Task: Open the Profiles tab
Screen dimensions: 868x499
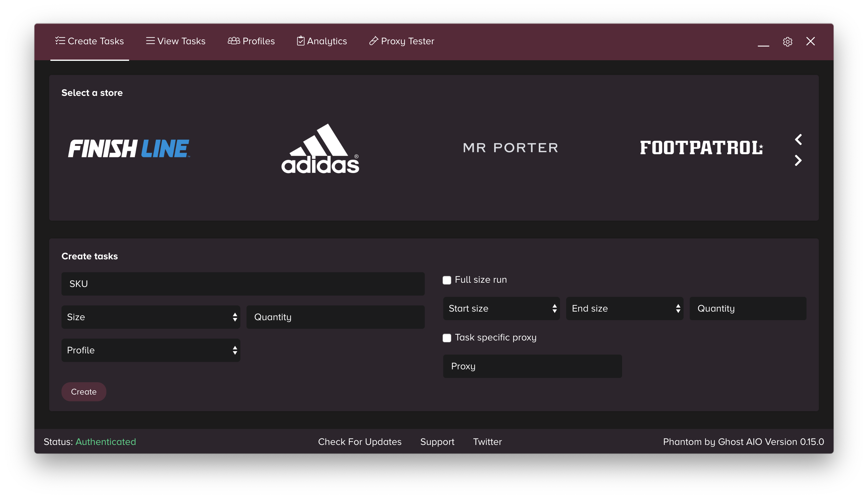Action: tap(251, 41)
